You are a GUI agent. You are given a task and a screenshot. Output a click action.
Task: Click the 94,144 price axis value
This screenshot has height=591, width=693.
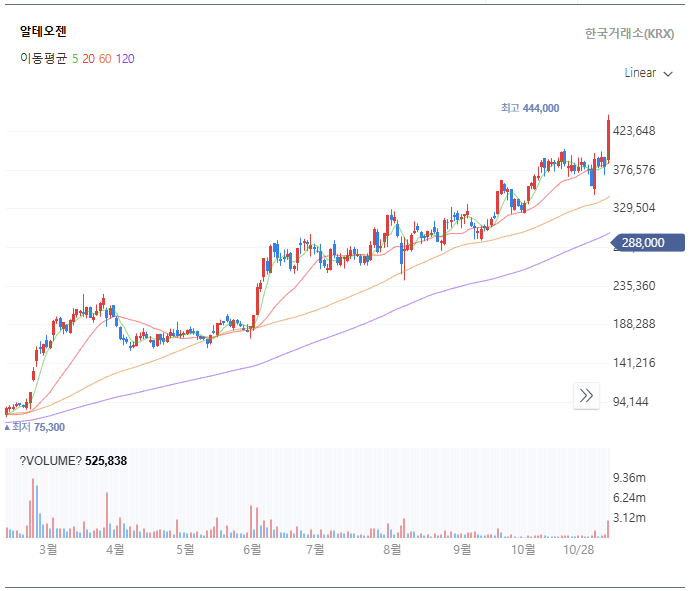pos(631,402)
